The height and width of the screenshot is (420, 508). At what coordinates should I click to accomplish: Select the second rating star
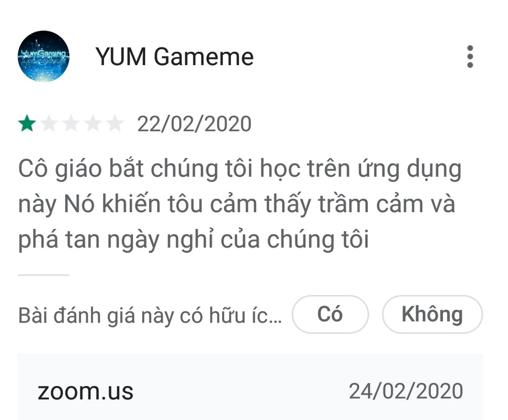coord(49,123)
